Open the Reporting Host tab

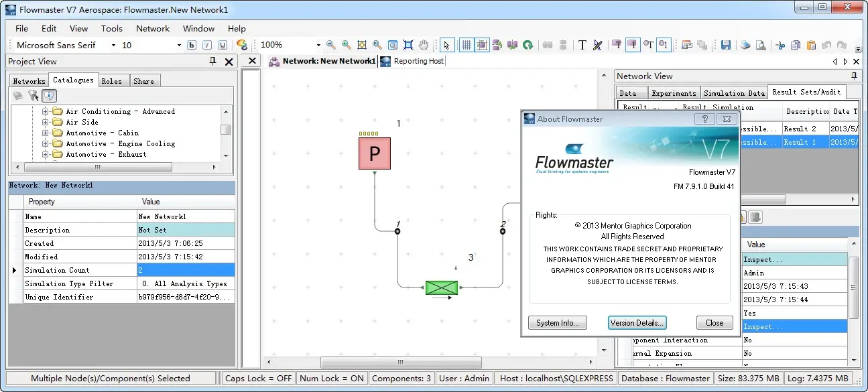click(x=412, y=61)
